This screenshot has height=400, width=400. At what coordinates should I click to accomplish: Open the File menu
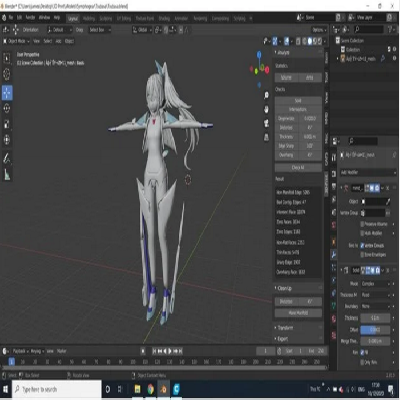click(11, 17)
